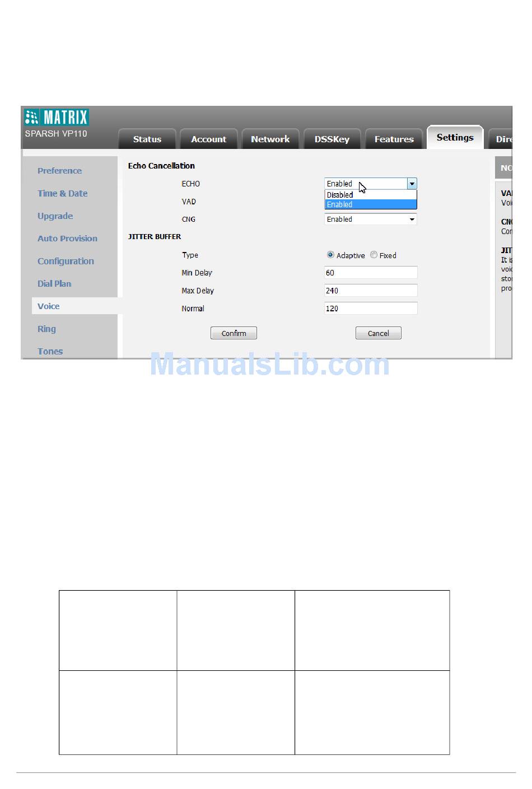
Task: Open Time & Date settings
Action: (x=63, y=193)
